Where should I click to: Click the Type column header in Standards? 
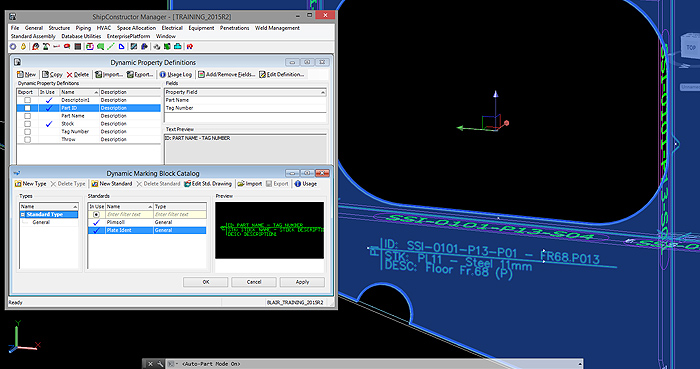pos(180,207)
